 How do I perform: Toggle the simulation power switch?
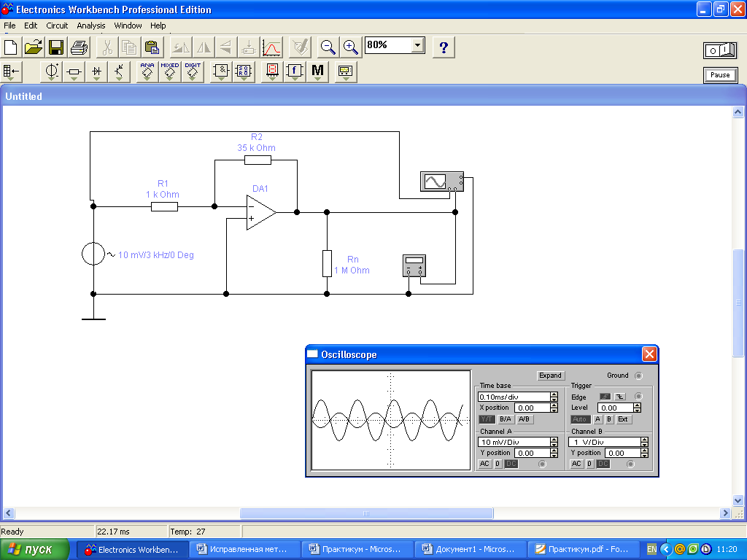[719, 50]
